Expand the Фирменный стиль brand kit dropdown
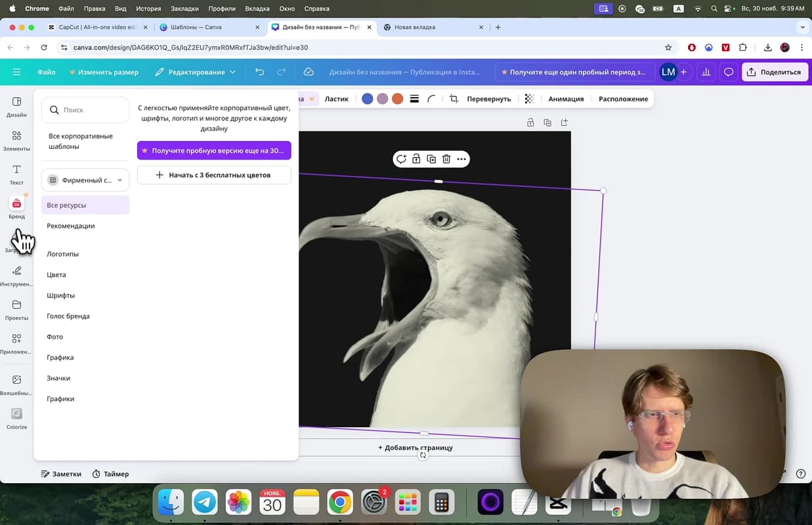812x525 pixels. point(85,180)
